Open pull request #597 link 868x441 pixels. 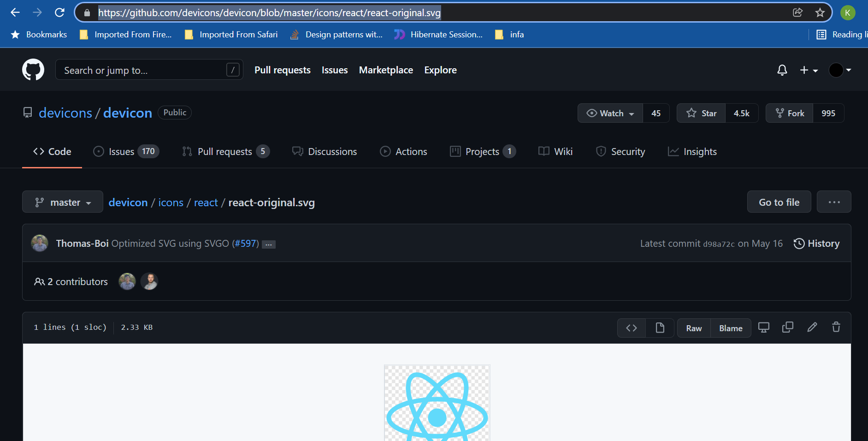coord(245,244)
